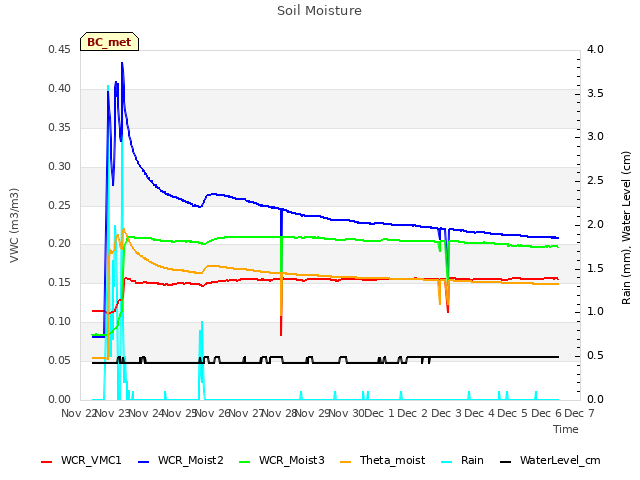
Task: Click the 0.25 left axis tick label
Action: [x=59, y=205]
